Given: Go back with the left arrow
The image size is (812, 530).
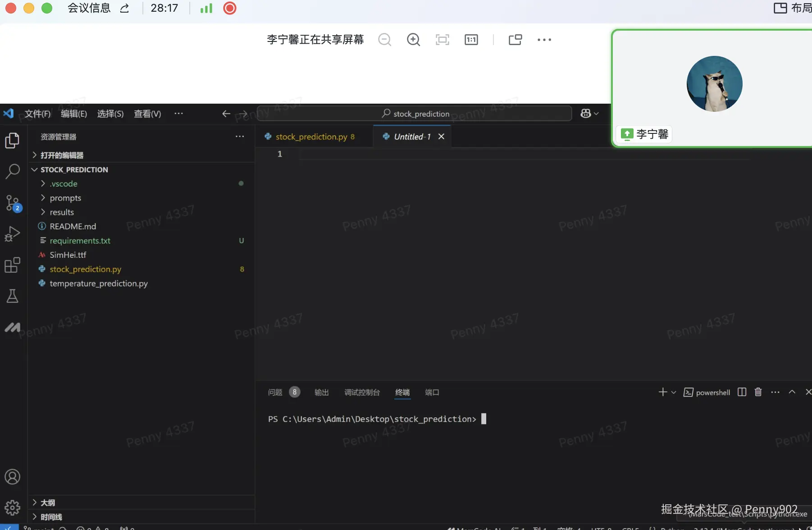Looking at the screenshot, I should click(226, 114).
